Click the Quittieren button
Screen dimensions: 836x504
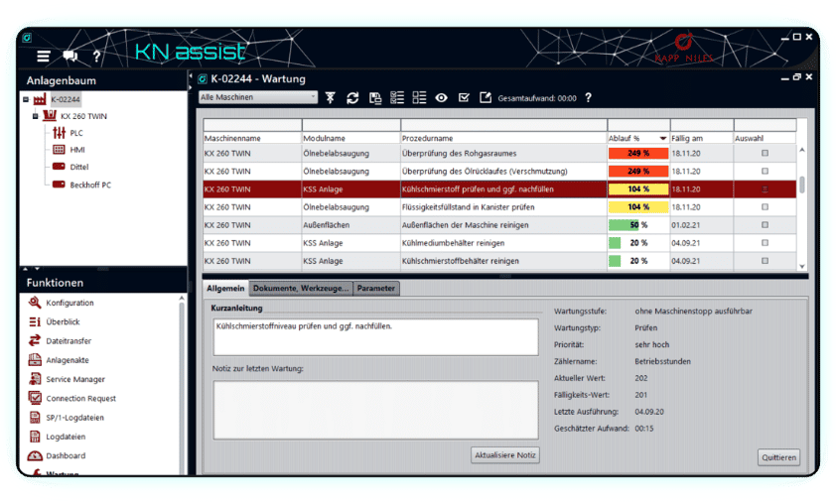(x=778, y=457)
